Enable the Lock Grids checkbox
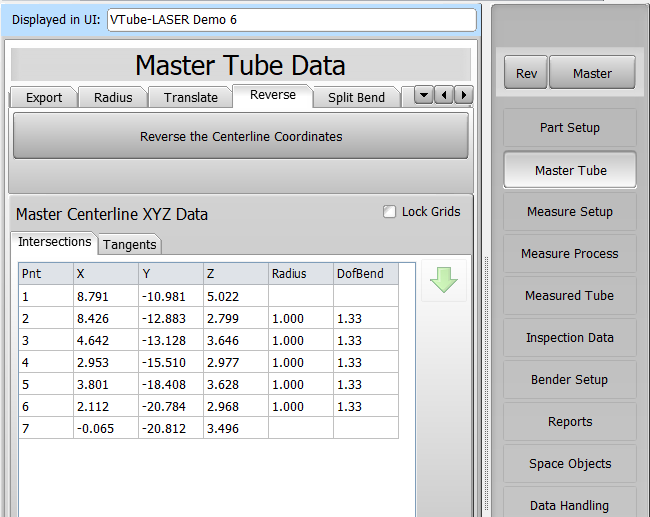 point(389,211)
